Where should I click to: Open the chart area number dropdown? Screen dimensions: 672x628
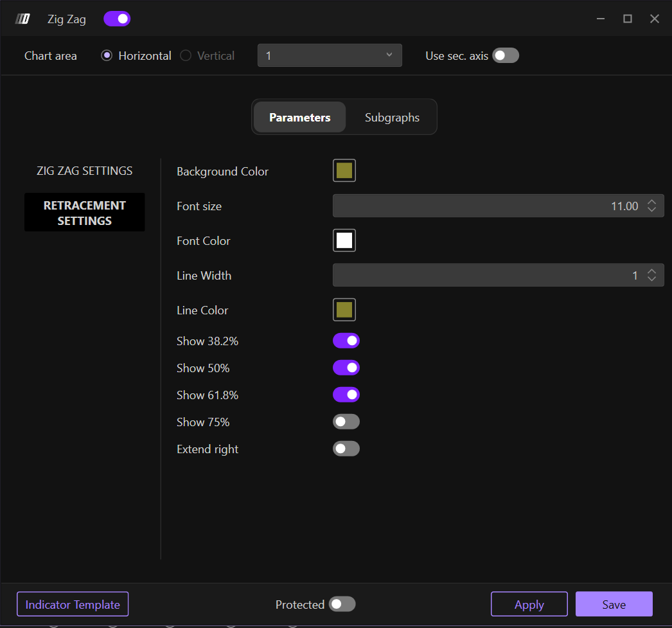click(x=330, y=55)
